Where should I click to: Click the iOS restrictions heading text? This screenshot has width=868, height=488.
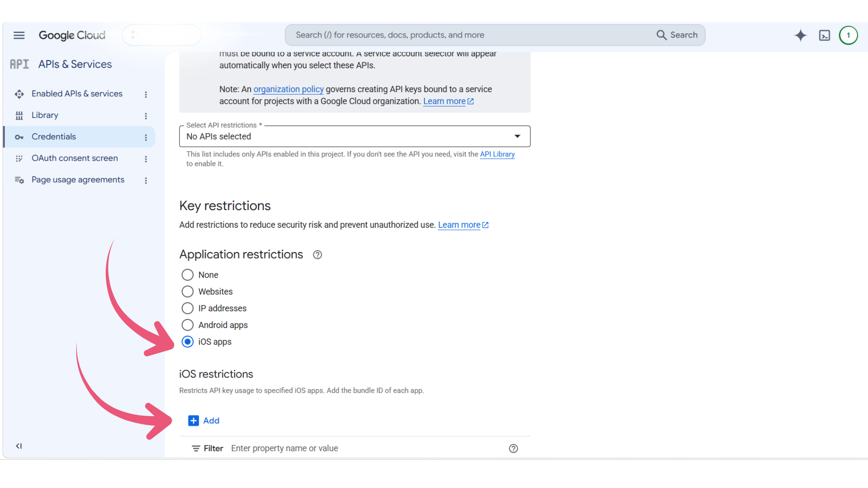[216, 374]
